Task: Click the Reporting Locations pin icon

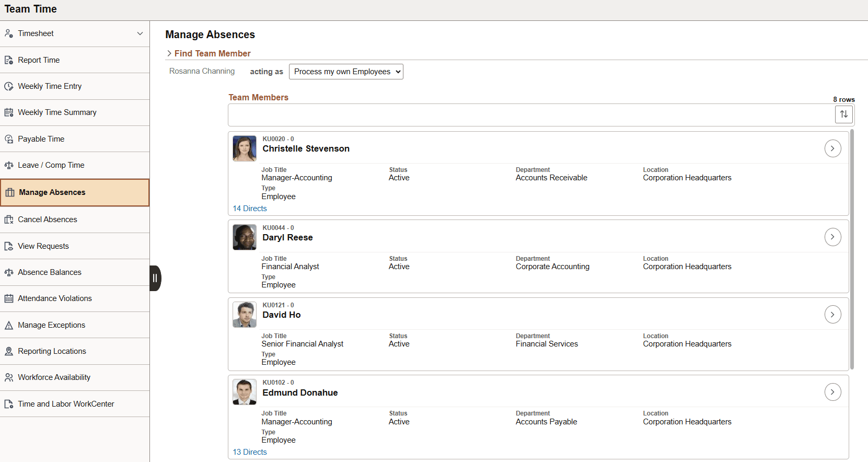Action: [9, 351]
